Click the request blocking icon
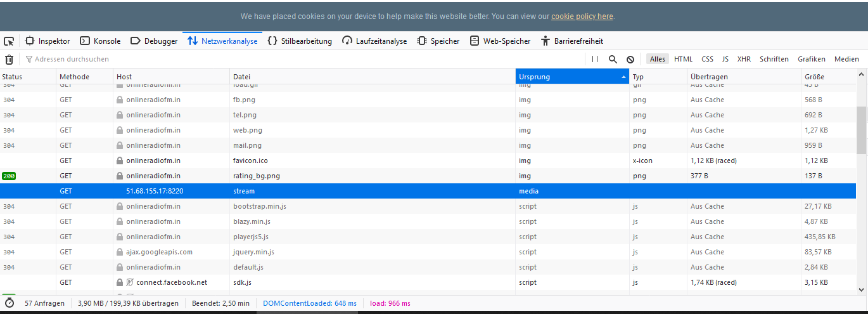This screenshot has height=314, width=868. pyautogui.click(x=630, y=59)
